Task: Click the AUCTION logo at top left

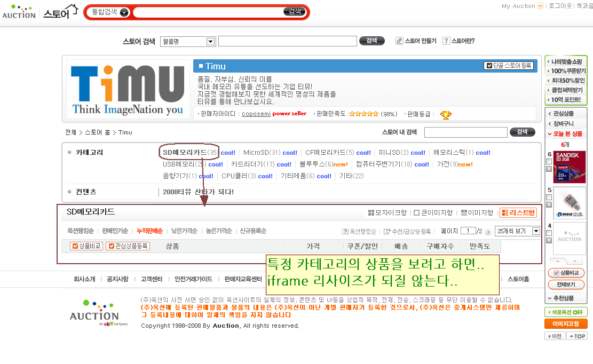Action: (19, 12)
